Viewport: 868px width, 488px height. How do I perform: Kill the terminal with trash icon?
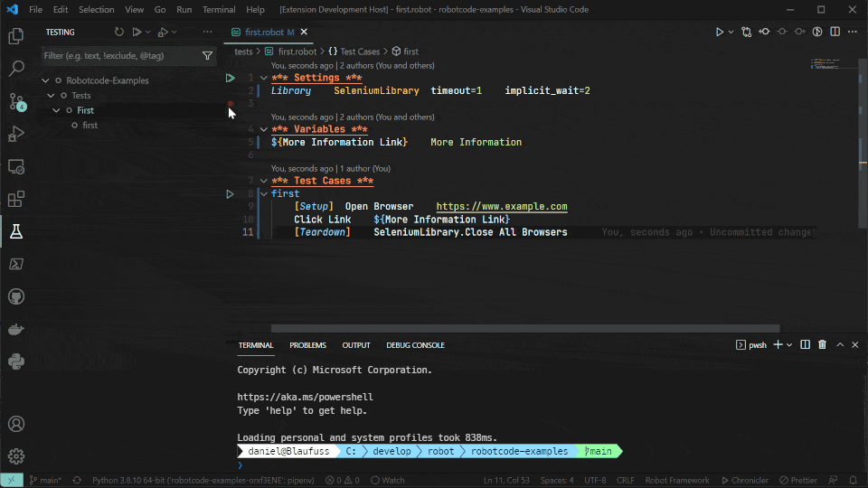822,344
